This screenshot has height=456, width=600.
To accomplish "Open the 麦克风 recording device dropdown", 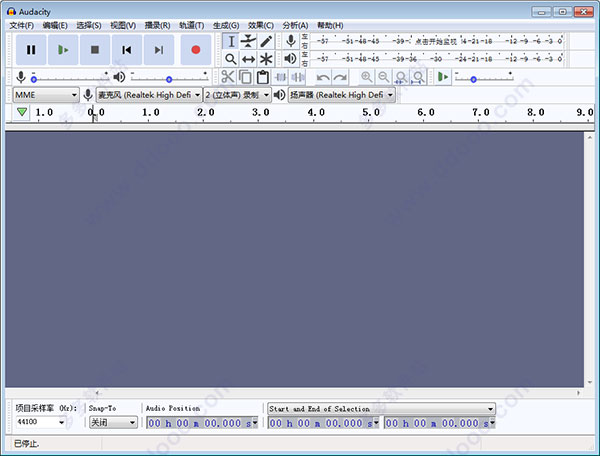I will point(149,95).
